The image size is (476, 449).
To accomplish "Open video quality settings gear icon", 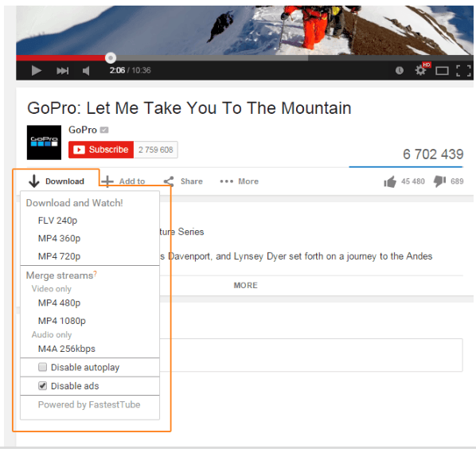I will pos(420,70).
